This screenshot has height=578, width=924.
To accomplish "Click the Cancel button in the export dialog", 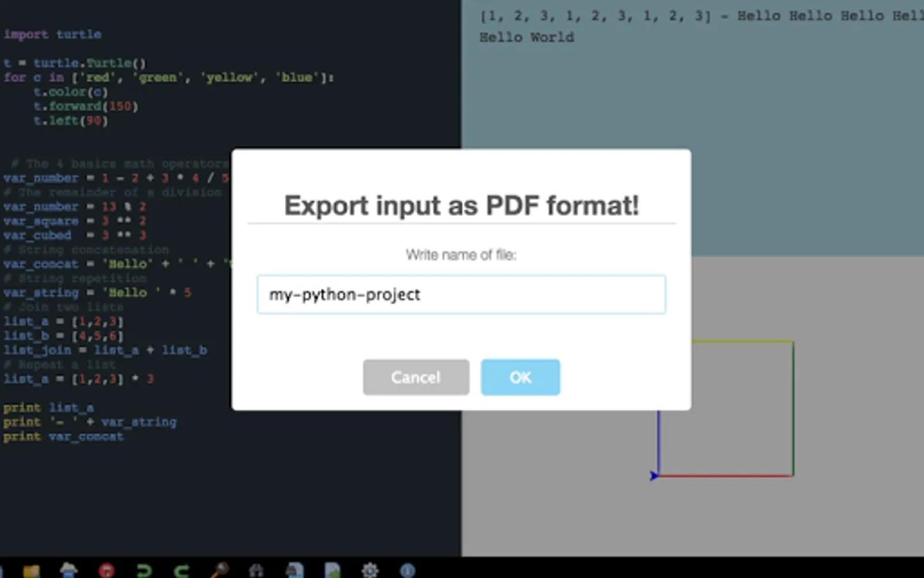I will pos(416,377).
